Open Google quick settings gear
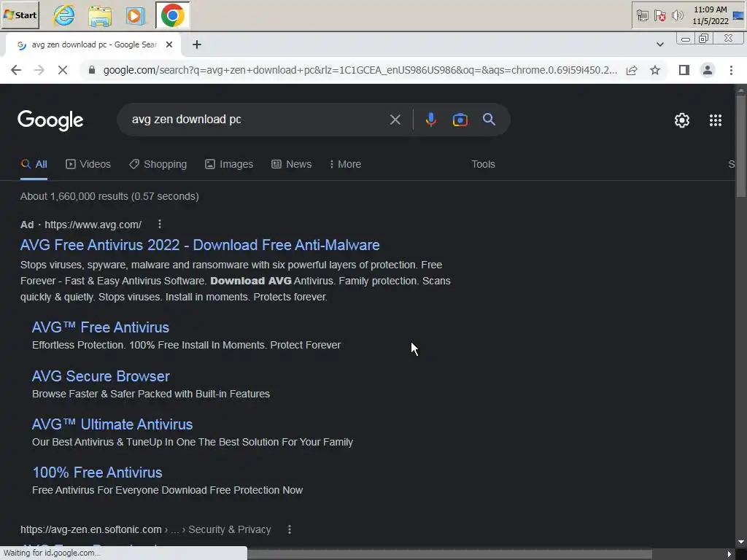747x560 pixels. tap(682, 120)
